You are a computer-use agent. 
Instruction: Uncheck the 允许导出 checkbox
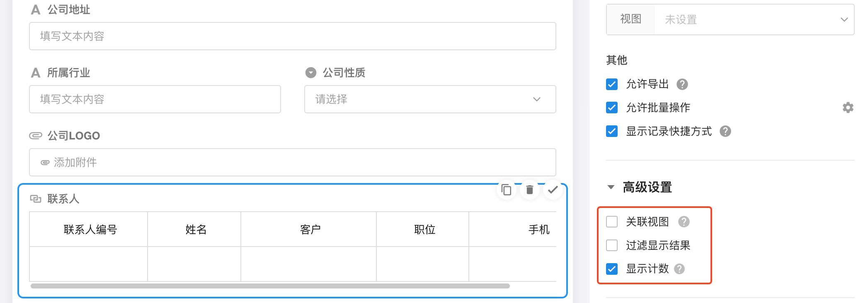coord(612,84)
